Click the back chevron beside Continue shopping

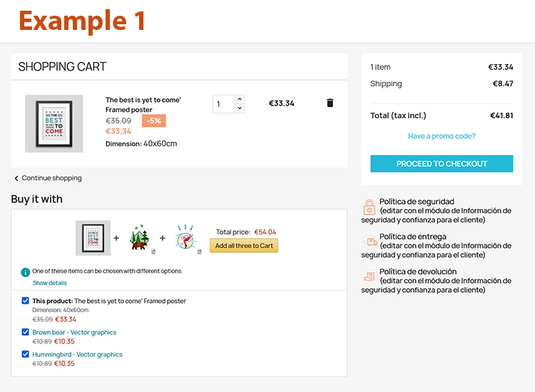(x=16, y=178)
